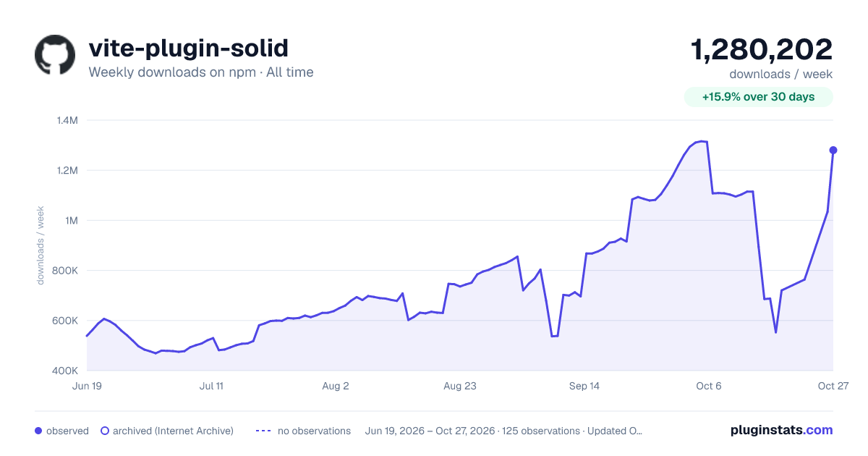Click the 400K y-axis label
The image size is (868, 456).
[65, 371]
